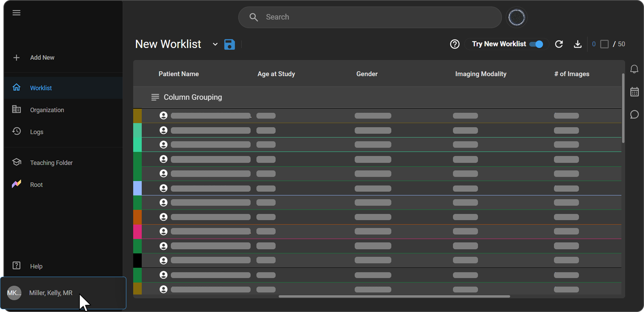Open the help question mark icon
Viewport: 644px width, 312px height.
coord(455,44)
